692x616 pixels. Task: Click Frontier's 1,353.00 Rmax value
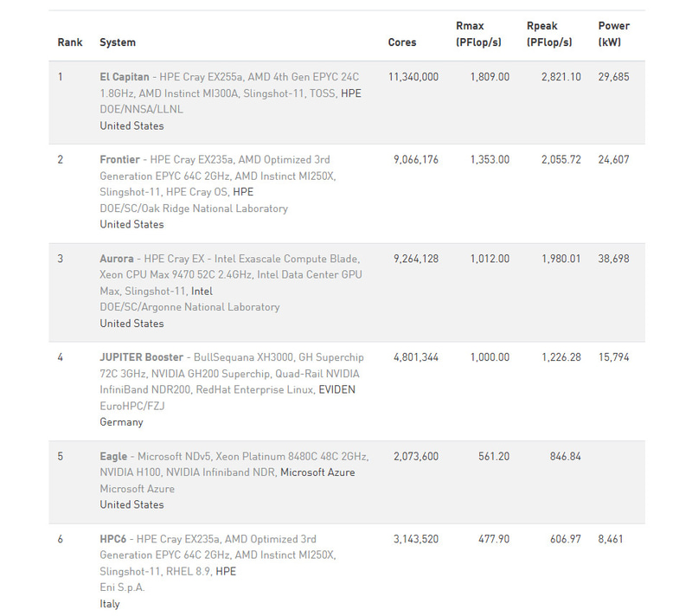[x=490, y=159]
